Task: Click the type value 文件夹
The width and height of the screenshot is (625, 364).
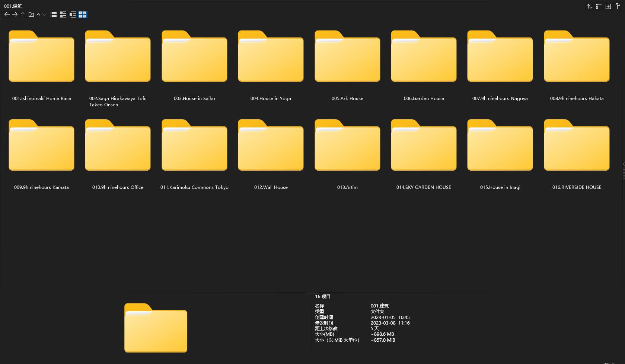Action: click(377, 312)
